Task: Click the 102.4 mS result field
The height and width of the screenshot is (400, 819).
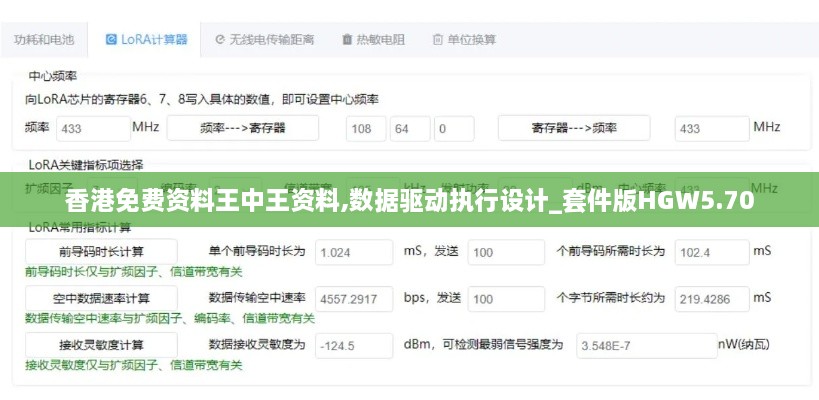Action: 712,252
